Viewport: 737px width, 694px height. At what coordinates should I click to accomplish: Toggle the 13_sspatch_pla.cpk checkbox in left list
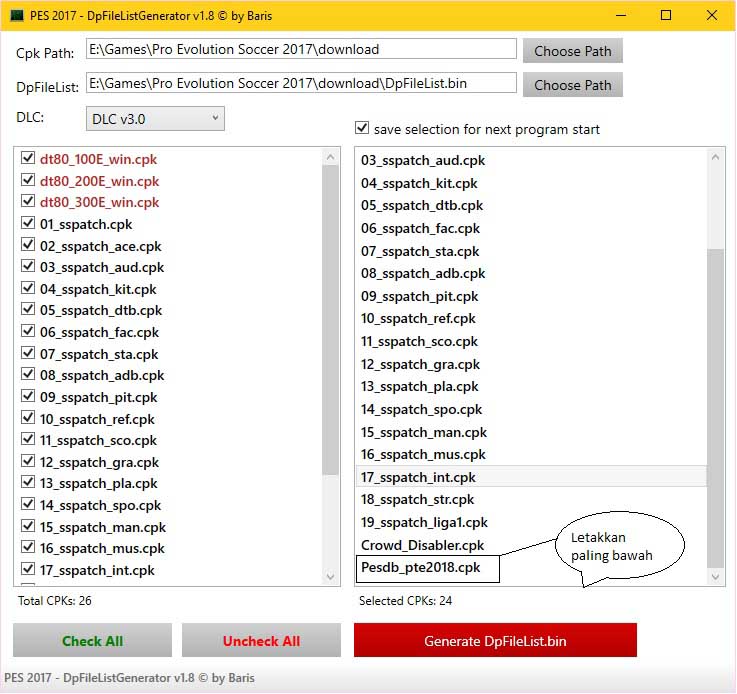coord(28,482)
